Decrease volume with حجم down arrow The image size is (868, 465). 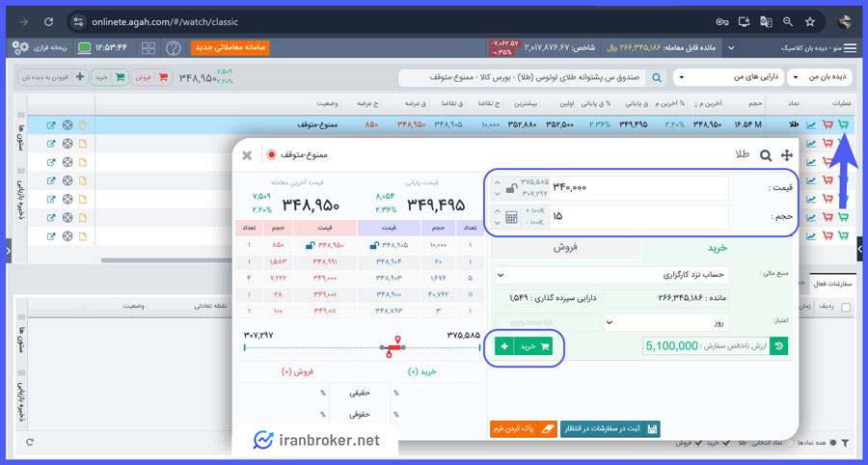tap(497, 223)
